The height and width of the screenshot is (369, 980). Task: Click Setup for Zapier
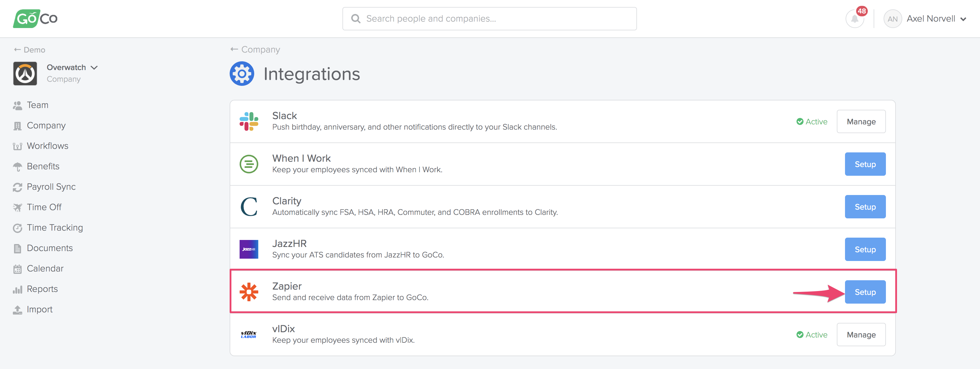pos(865,292)
